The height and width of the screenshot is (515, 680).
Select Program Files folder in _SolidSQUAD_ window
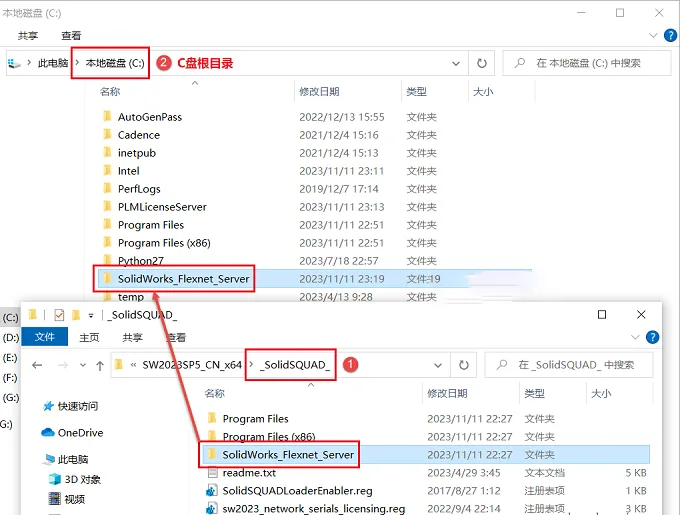point(255,419)
